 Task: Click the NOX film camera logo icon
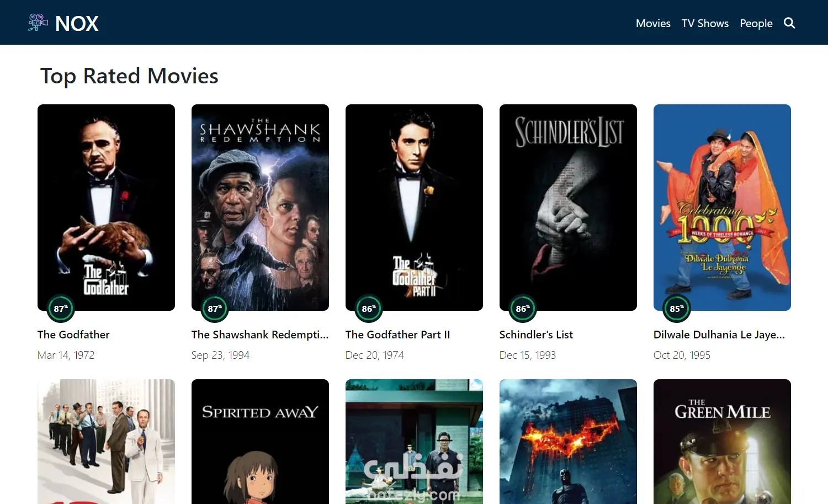[x=38, y=23]
